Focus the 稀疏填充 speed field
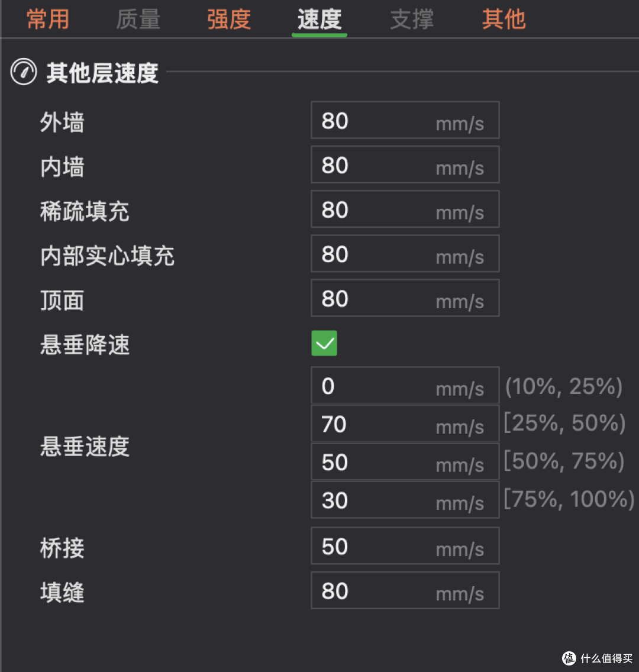Viewport: 639px width, 672px height. pos(405,209)
